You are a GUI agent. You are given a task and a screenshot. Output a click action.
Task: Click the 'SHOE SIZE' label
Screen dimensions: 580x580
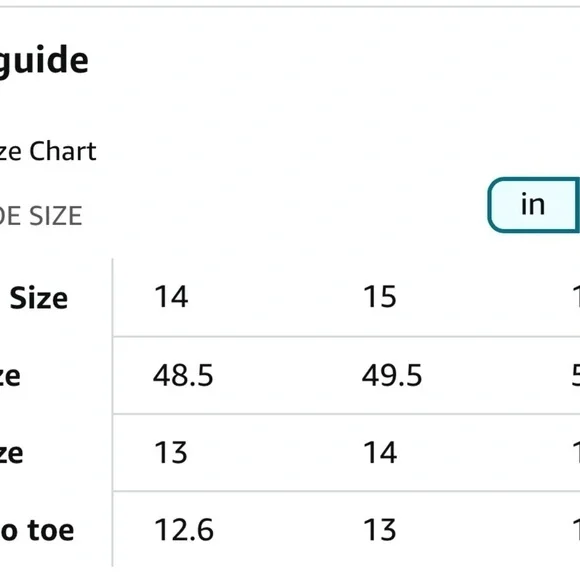pos(41,216)
